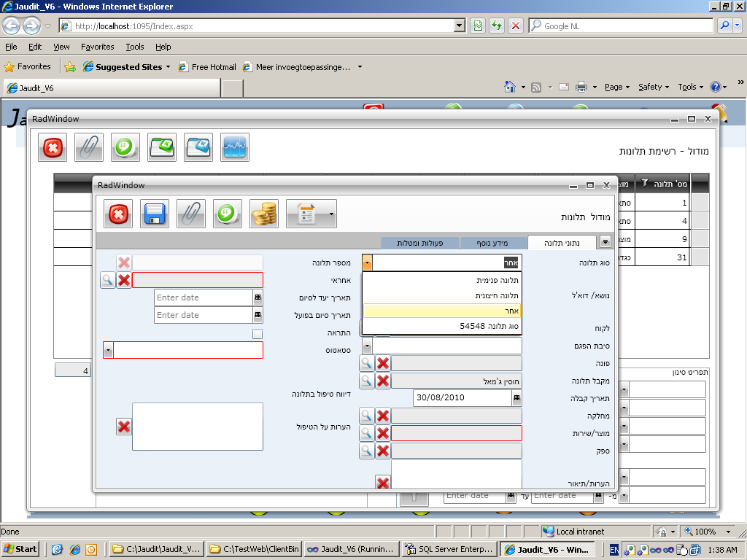Click the filter icon in מס' תלונה header

point(645,183)
